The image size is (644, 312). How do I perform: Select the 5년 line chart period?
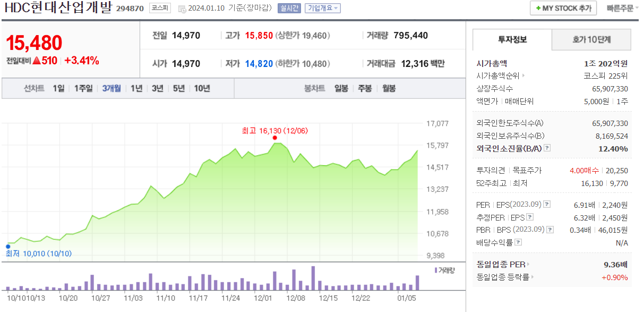click(179, 88)
